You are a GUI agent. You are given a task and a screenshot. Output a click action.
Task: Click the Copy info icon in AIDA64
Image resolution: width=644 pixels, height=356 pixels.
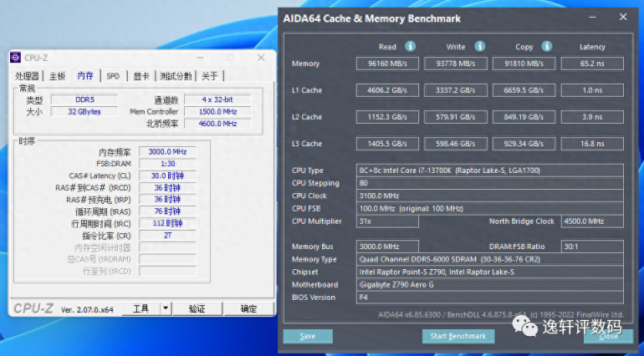[x=547, y=46]
